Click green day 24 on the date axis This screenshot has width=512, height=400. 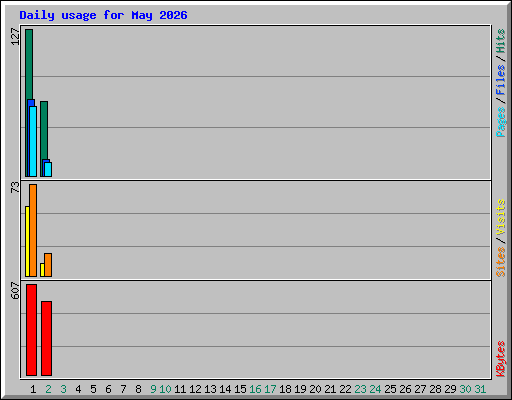click(375, 389)
